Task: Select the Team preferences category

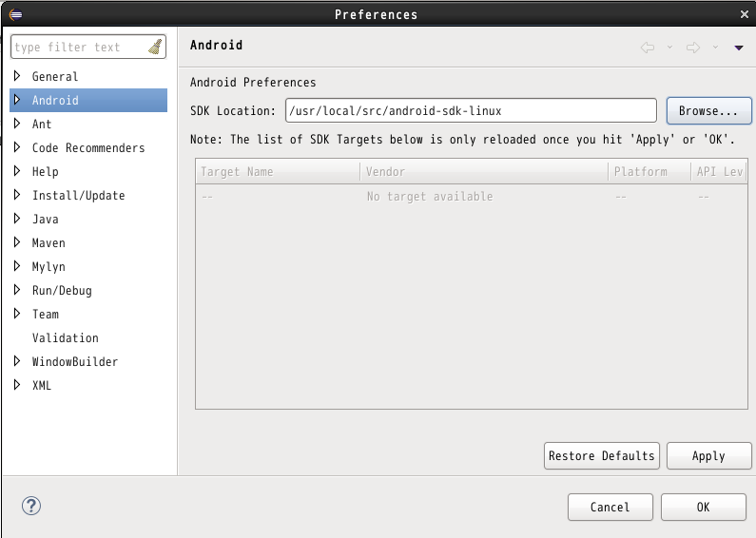Action: [46, 314]
